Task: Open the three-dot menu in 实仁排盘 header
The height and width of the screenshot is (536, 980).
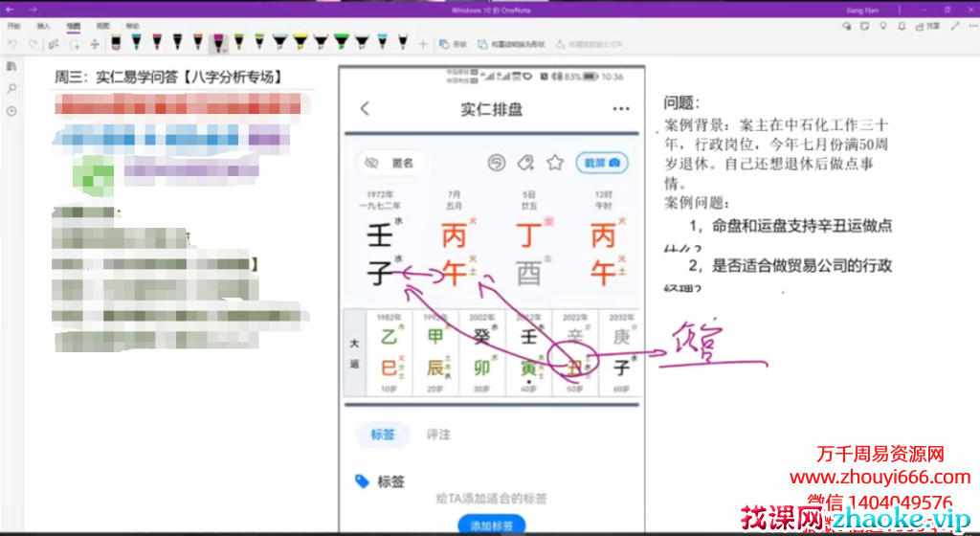Action: click(621, 109)
